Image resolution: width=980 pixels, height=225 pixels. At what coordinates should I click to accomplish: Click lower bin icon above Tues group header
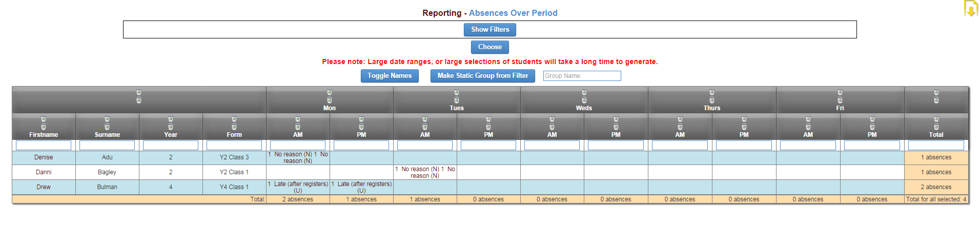[x=457, y=100]
